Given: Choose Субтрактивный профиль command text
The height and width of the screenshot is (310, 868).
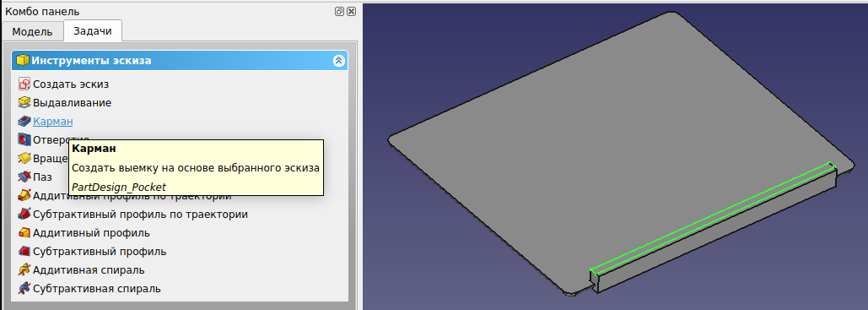Looking at the screenshot, I should click(x=100, y=252).
